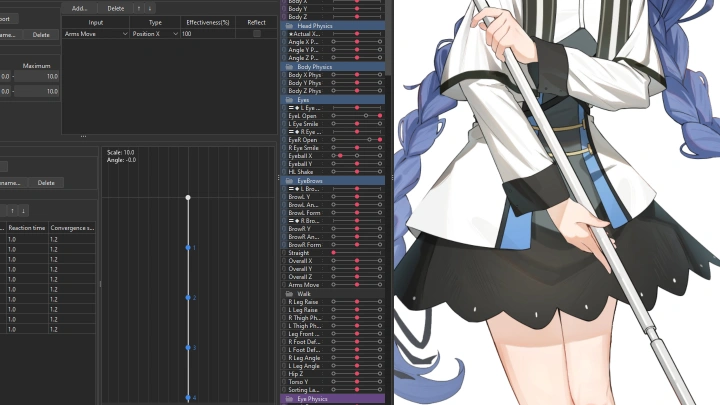720x405 pixels.
Task: Click Effectiveness value 100 cell
Action: click(x=208, y=34)
